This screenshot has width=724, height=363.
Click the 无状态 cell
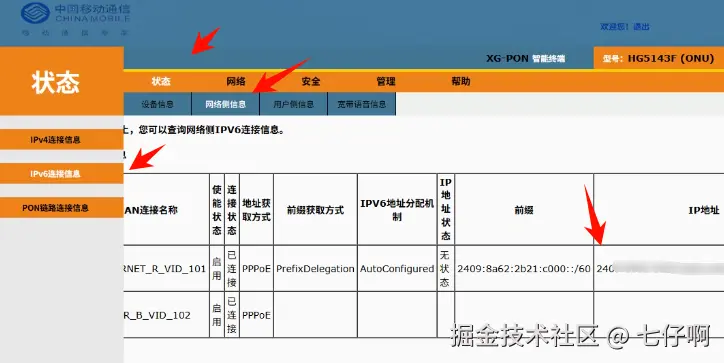(445, 269)
